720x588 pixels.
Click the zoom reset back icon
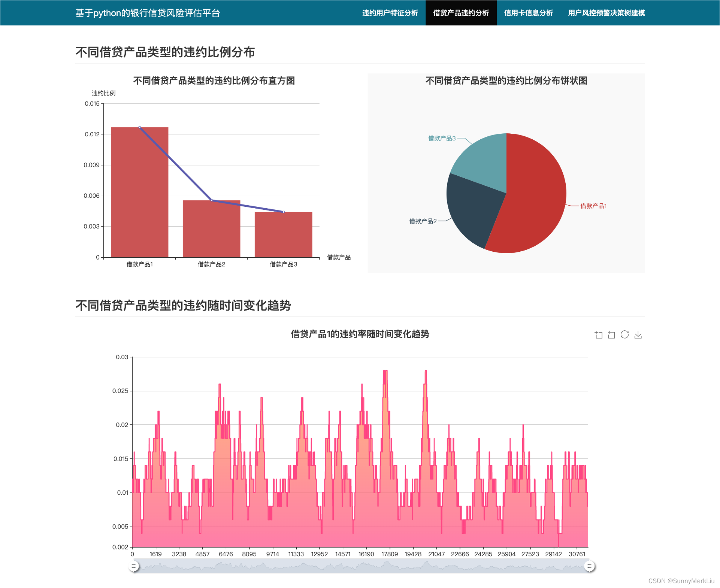pos(611,335)
